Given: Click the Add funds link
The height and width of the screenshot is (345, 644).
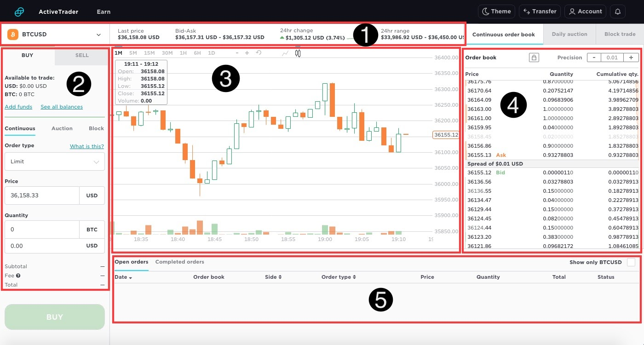Looking at the screenshot, I should click(18, 106).
